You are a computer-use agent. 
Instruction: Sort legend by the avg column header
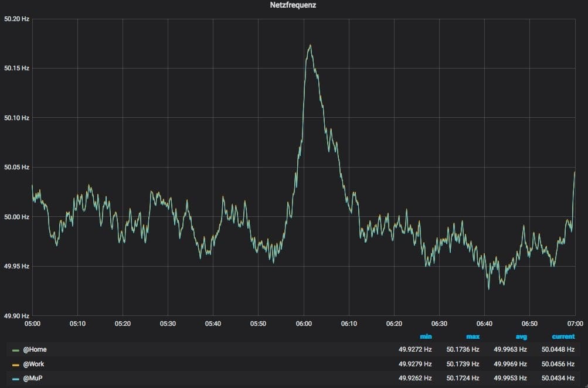(521, 336)
